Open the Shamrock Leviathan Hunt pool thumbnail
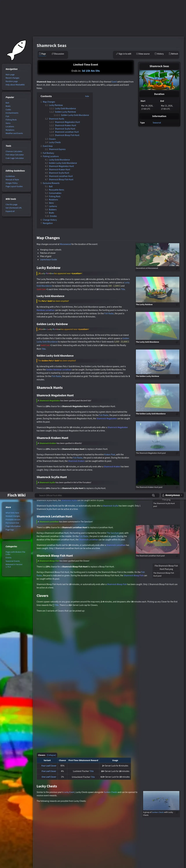This screenshot has width=186, height=868. coord(157,539)
